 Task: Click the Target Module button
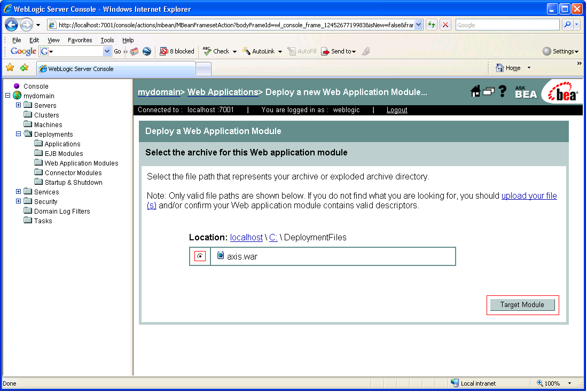pos(522,304)
